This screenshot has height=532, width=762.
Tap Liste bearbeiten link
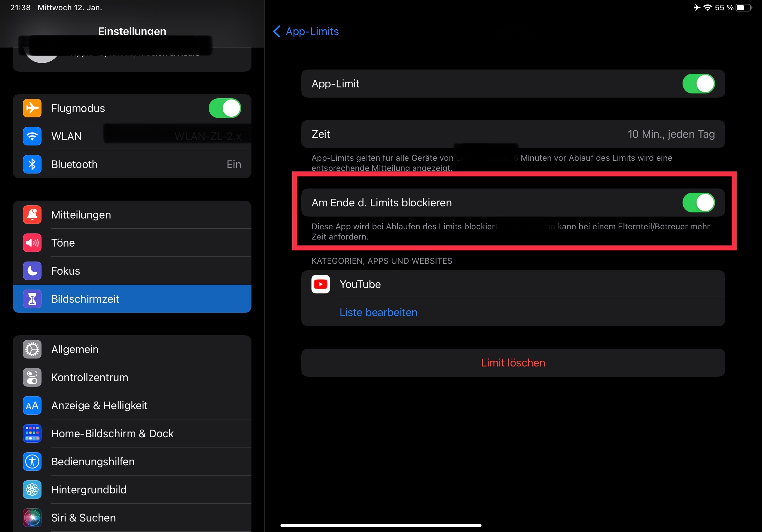[x=378, y=313]
